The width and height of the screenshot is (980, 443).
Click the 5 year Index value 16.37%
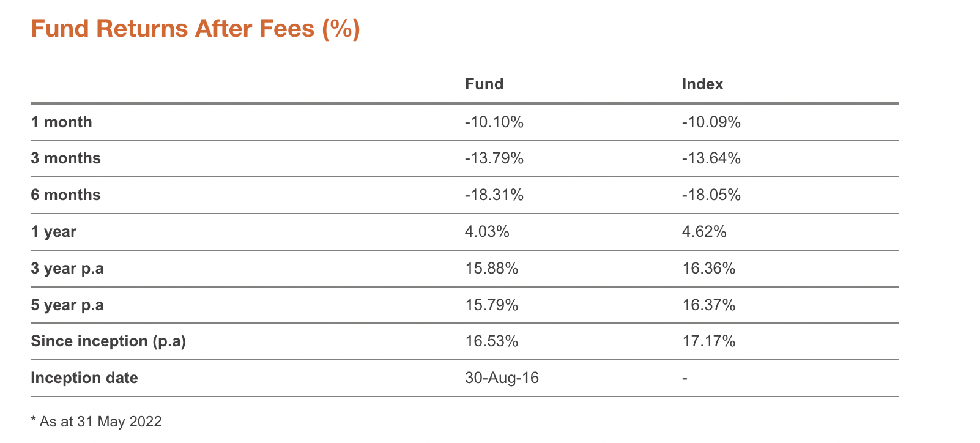pyautogui.click(x=708, y=305)
